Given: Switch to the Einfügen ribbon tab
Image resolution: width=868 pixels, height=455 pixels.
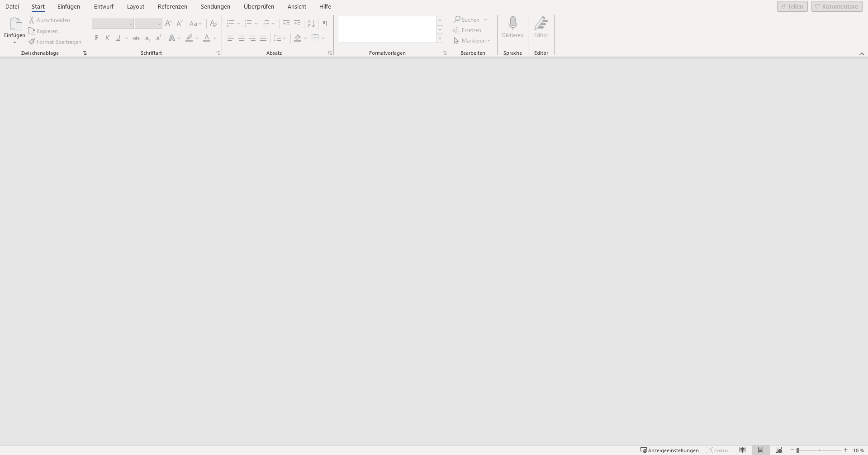Looking at the screenshot, I should tap(68, 6).
